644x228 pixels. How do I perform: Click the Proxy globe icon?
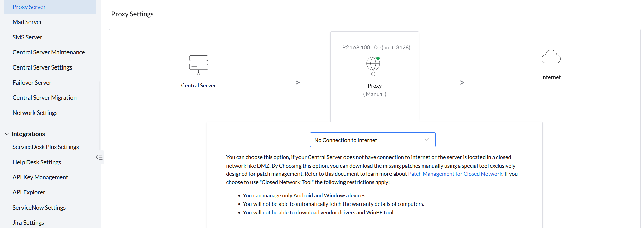(x=373, y=66)
